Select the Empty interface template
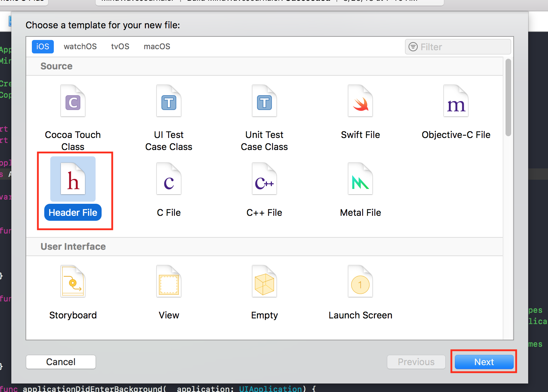Screen dimensions: 548x392 coord(264,282)
